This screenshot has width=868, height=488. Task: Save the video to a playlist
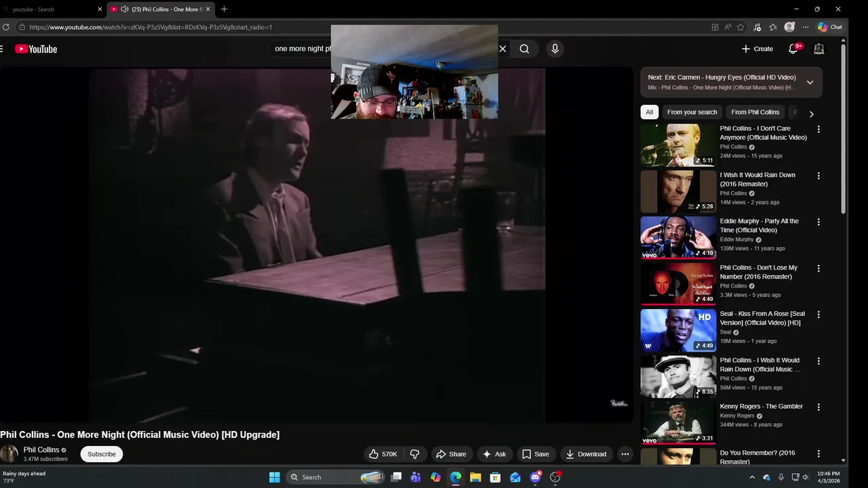pos(535,454)
